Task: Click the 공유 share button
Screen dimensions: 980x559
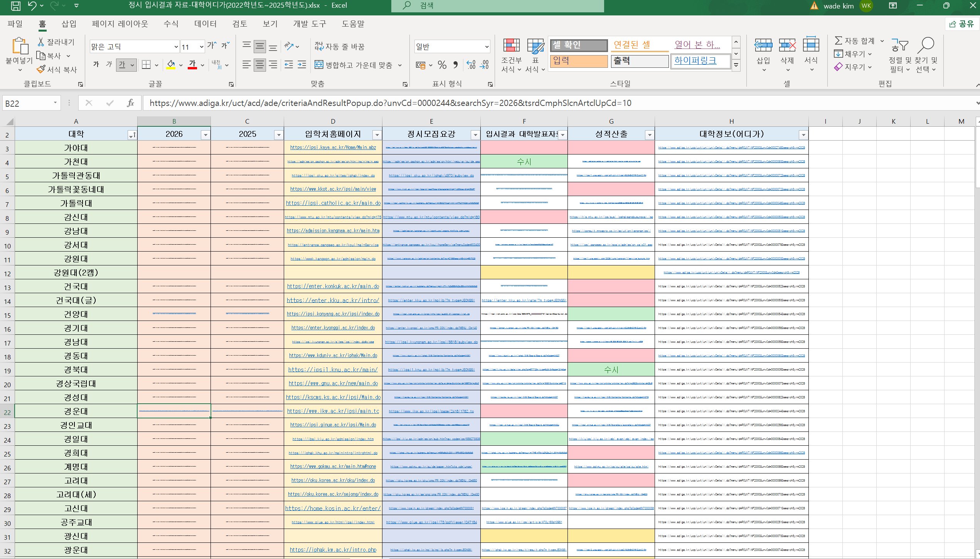Action: pyautogui.click(x=961, y=24)
